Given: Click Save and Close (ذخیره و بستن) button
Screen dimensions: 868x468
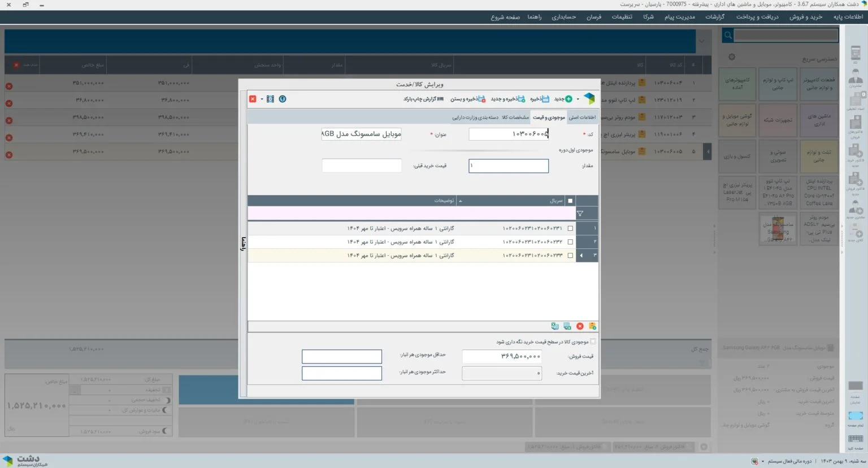Looking at the screenshot, I should (x=468, y=99).
